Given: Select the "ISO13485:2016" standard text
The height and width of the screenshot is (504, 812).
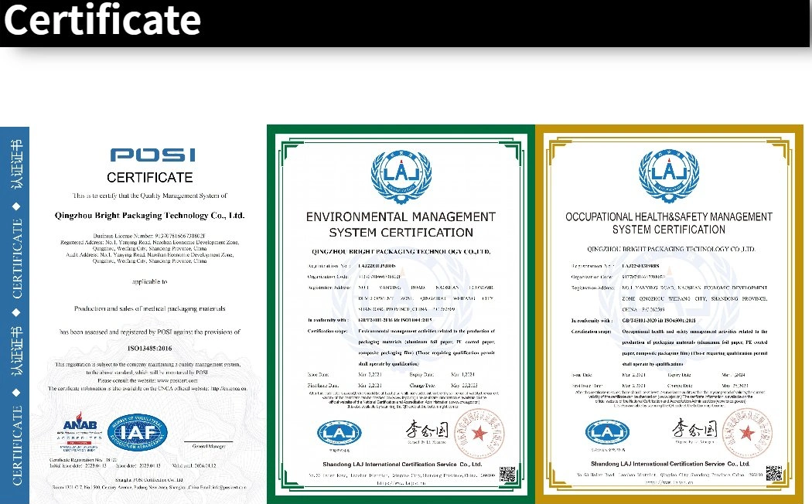Looking at the screenshot, I should 150,349.
